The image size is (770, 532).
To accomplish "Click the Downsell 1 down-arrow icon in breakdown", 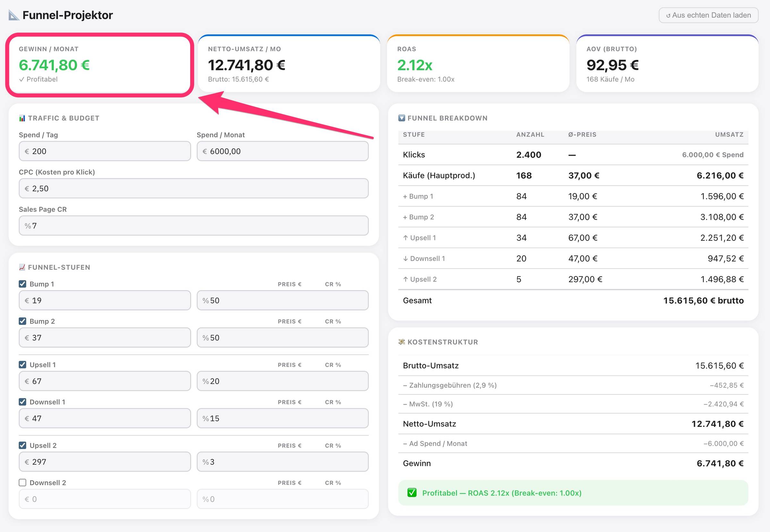I will coord(406,259).
